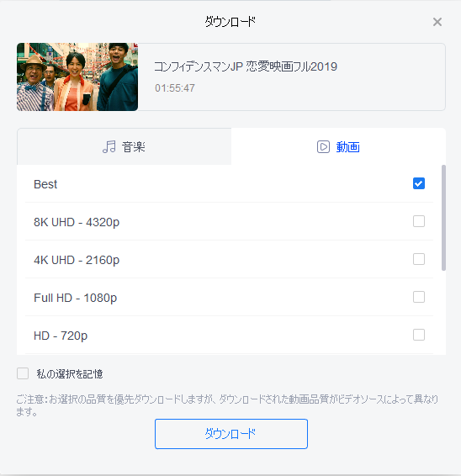Click the music note icon
This screenshot has width=461, height=476.
[109, 147]
